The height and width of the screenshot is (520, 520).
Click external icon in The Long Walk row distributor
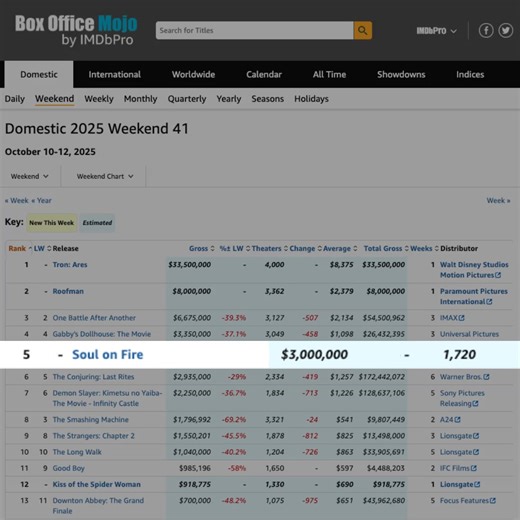pyautogui.click(x=476, y=452)
